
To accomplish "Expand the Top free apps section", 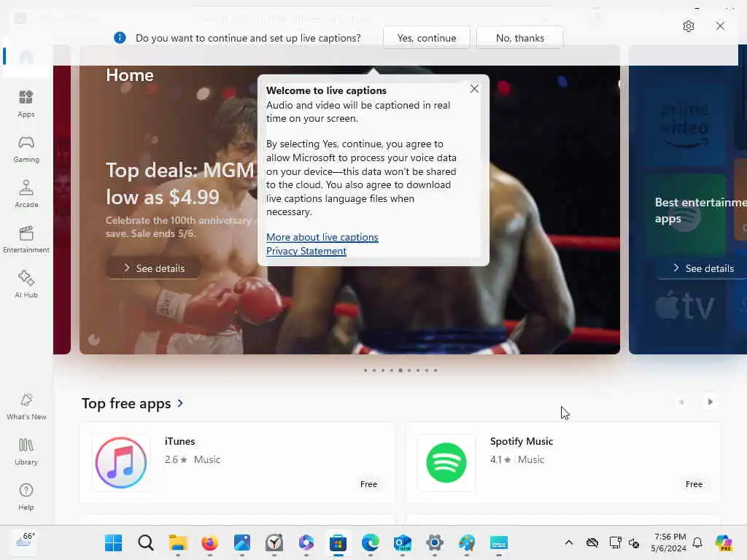I will coord(133,403).
